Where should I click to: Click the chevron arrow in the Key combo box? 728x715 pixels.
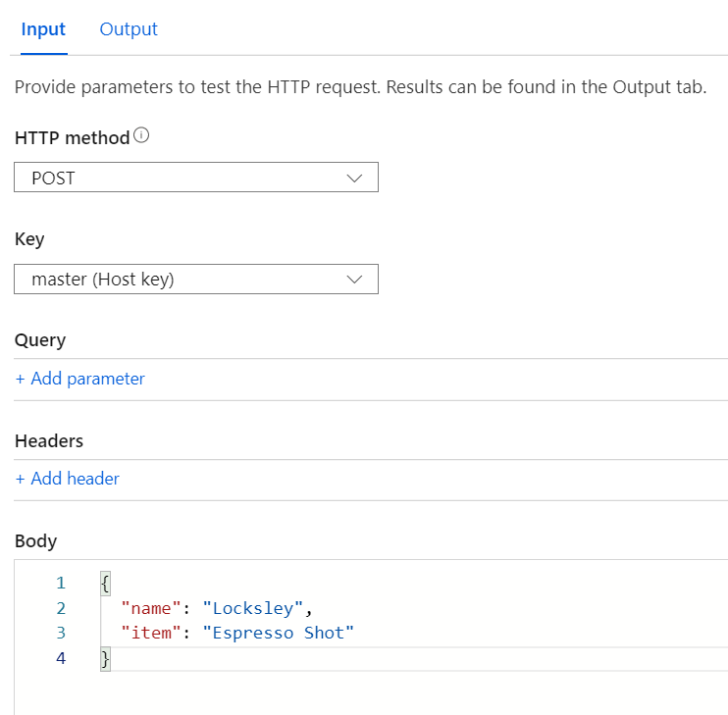355,280
